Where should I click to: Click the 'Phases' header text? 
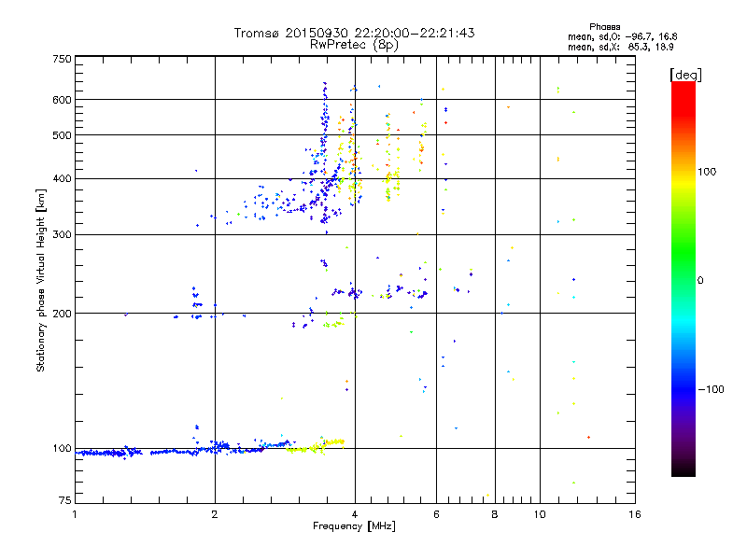[x=604, y=27]
